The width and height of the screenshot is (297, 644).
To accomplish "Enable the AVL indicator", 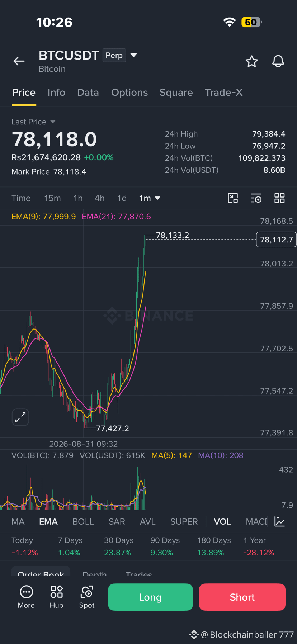I will pyautogui.click(x=148, y=522).
